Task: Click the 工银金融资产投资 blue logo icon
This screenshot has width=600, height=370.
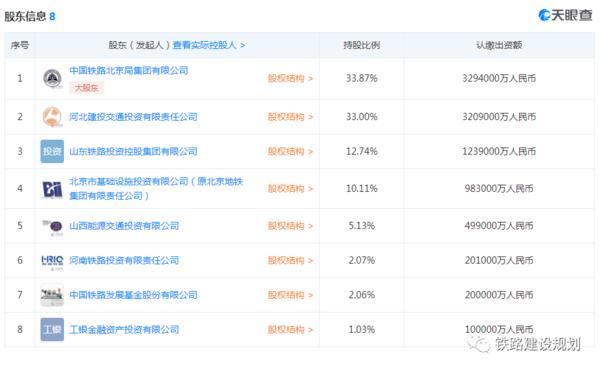Action: tap(52, 329)
